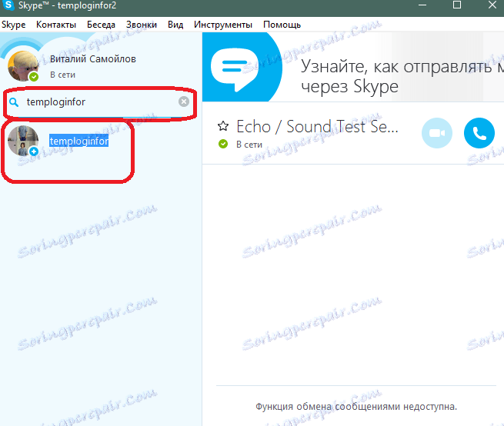Add Echo / Sound Test to favorites star
504x426 pixels.
point(223,126)
